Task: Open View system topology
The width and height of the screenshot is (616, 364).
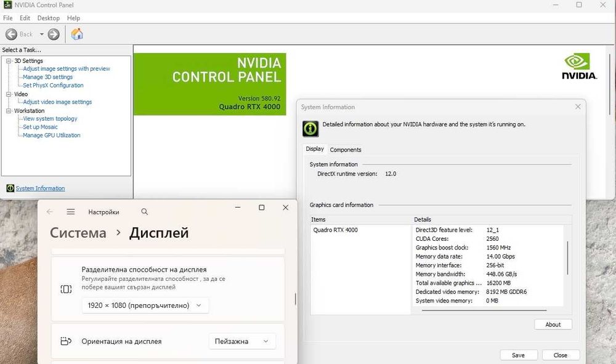Action: point(50,119)
